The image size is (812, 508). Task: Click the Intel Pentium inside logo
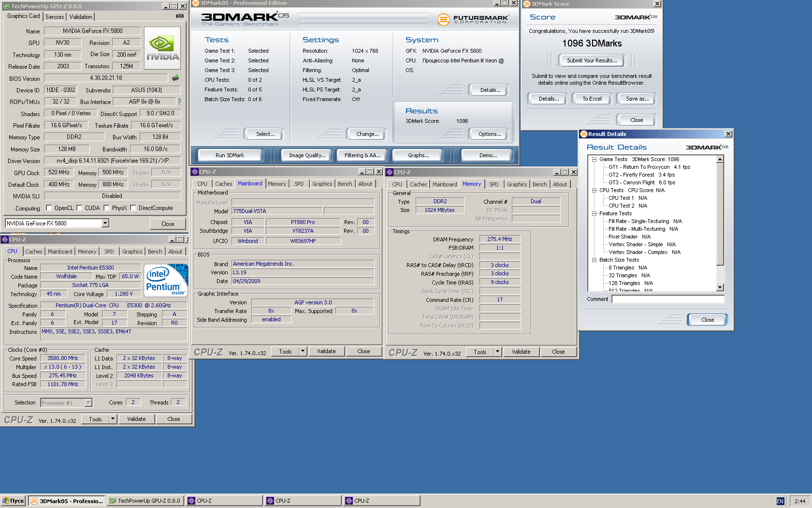[x=166, y=280]
